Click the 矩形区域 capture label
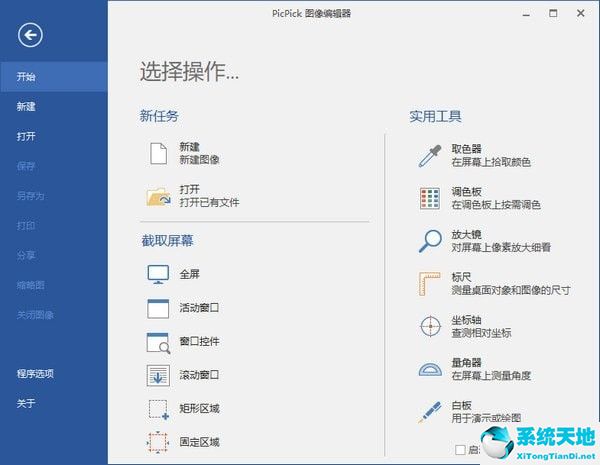 199,409
